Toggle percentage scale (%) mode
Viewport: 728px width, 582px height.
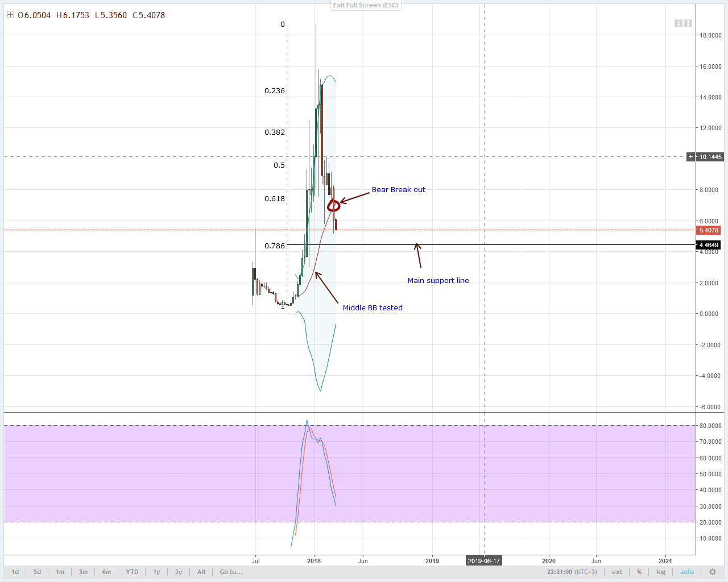639,572
